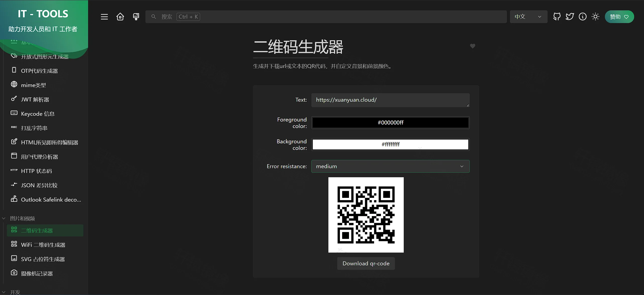The height and width of the screenshot is (295, 644).
Task: Open HTML所见即所得编辑器
Action: click(x=45, y=143)
